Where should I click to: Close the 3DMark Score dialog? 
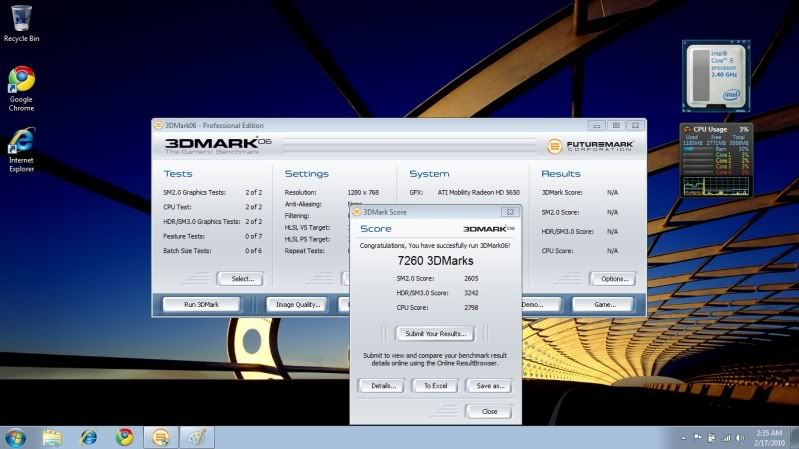488,411
